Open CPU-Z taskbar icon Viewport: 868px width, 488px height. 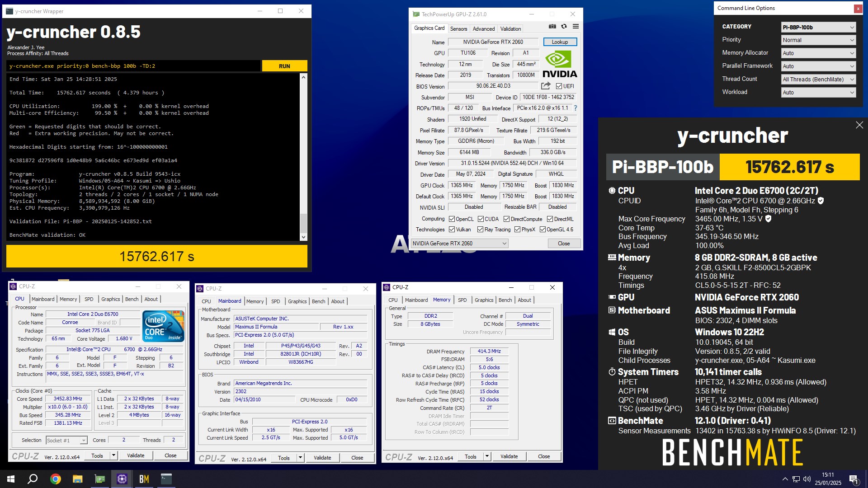click(x=122, y=479)
